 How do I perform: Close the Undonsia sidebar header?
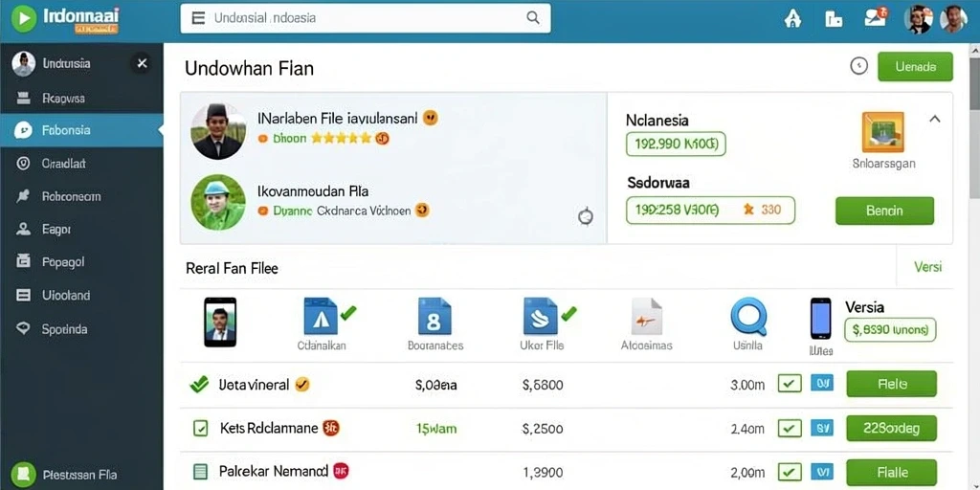[142, 63]
